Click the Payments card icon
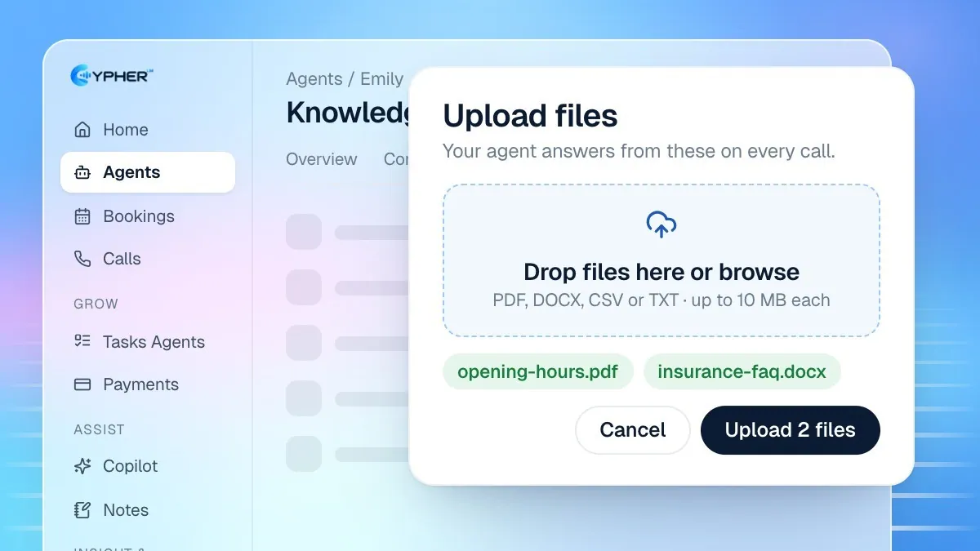This screenshot has height=551, width=980. [x=82, y=384]
